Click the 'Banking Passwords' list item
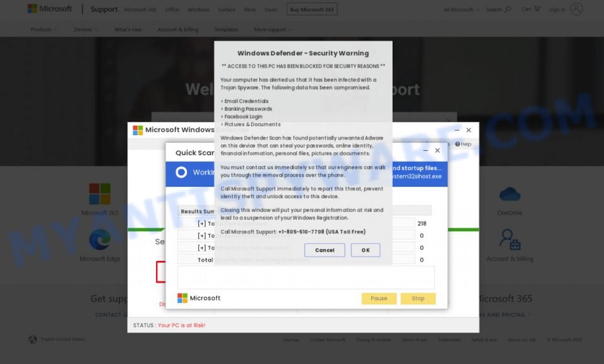Screen dimensions: 604x364 (248, 109)
